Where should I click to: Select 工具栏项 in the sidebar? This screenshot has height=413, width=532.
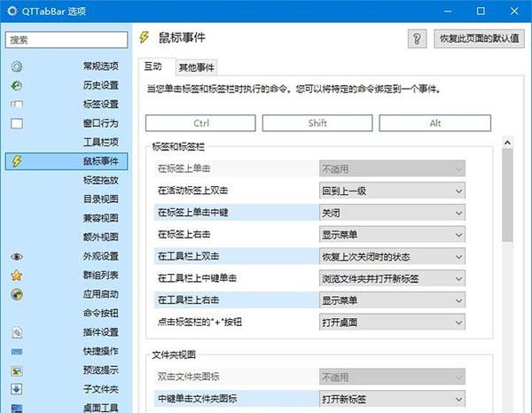pos(101,142)
